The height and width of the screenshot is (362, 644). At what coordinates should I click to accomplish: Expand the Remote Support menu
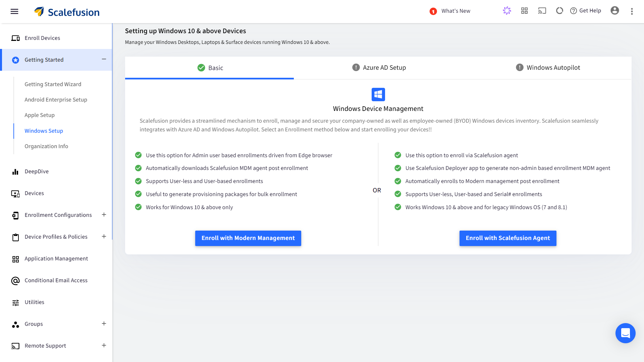click(104, 345)
